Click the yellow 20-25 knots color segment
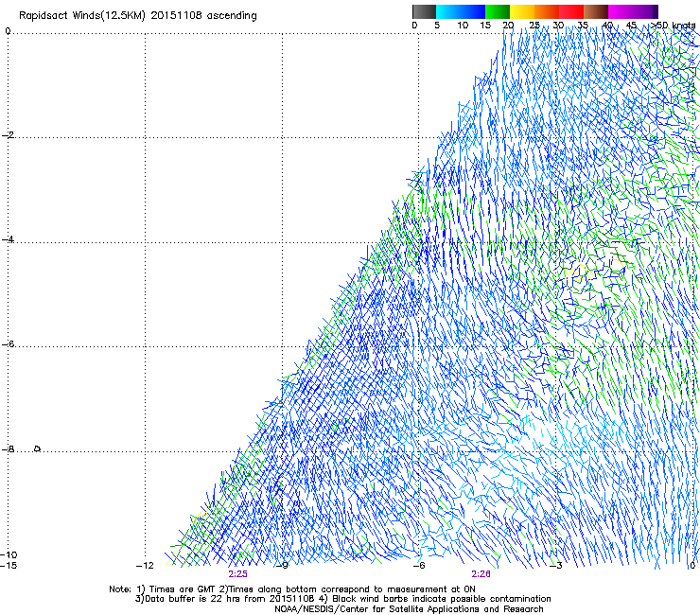Viewport: 700px width, 615px height. (x=522, y=11)
